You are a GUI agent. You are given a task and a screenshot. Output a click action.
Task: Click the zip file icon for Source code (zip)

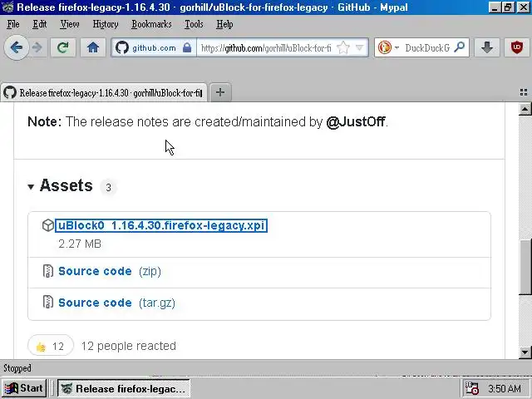pos(48,271)
